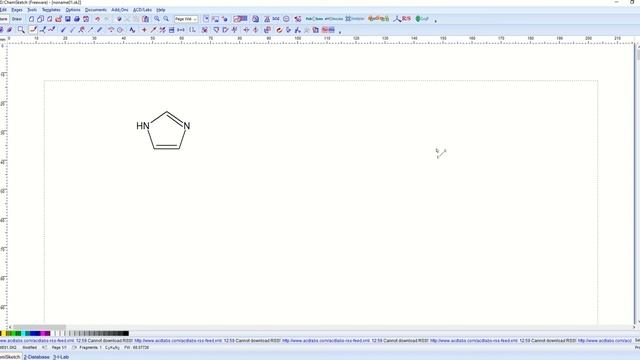Pick the magenta color swatch
640x360 pixels.
(x=43, y=333)
